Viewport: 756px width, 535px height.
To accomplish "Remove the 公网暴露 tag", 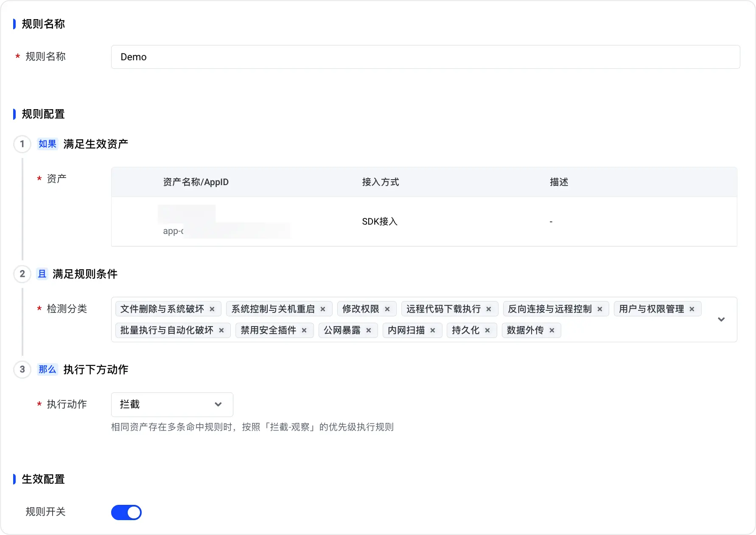I will point(369,330).
